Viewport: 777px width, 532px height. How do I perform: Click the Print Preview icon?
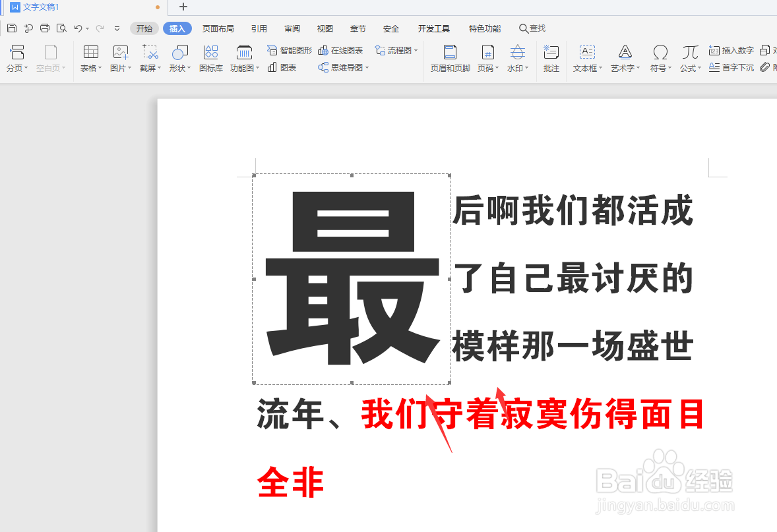pos(61,28)
